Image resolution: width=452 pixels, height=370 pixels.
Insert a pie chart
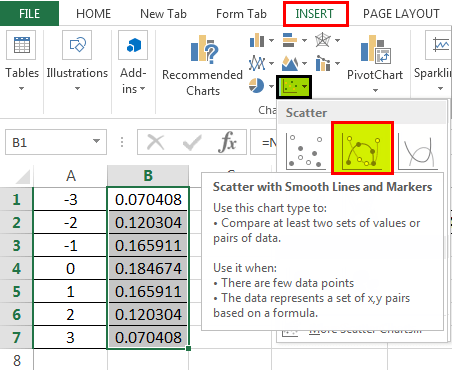coord(256,86)
